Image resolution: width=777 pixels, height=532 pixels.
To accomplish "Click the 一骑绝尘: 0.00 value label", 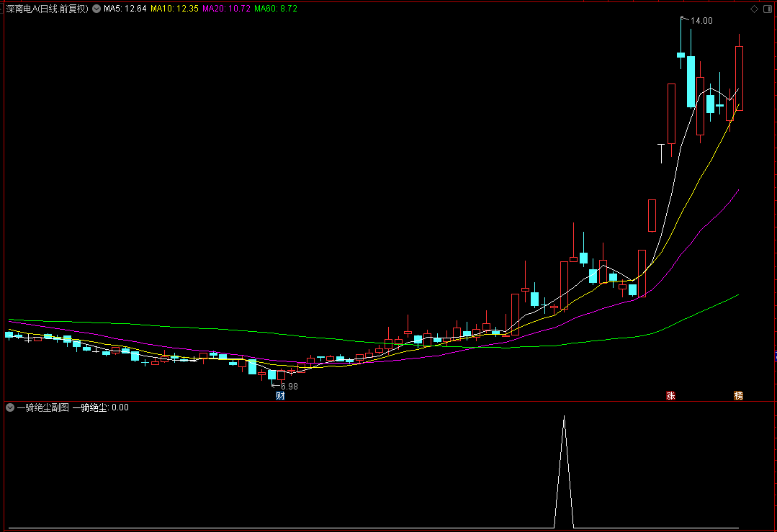I will coord(101,407).
